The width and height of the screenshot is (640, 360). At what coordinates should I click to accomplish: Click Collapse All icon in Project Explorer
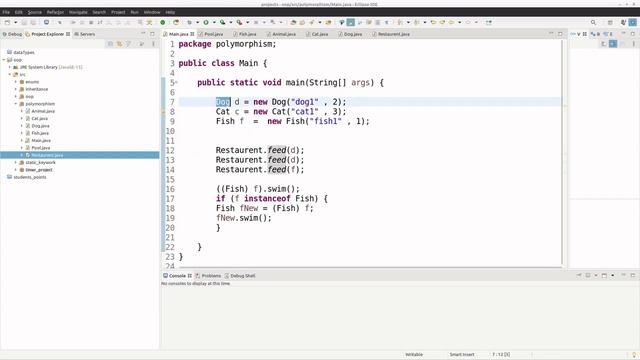point(110,44)
